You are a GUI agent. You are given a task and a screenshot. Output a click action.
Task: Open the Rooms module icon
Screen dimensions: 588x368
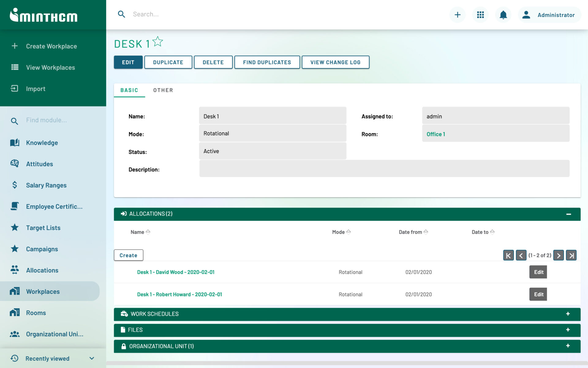(14, 312)
